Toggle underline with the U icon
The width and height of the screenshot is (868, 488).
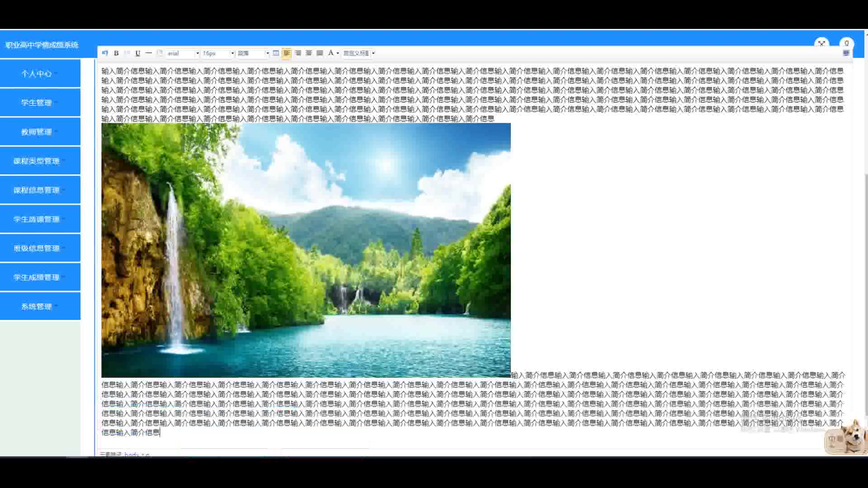pos(138,53)
